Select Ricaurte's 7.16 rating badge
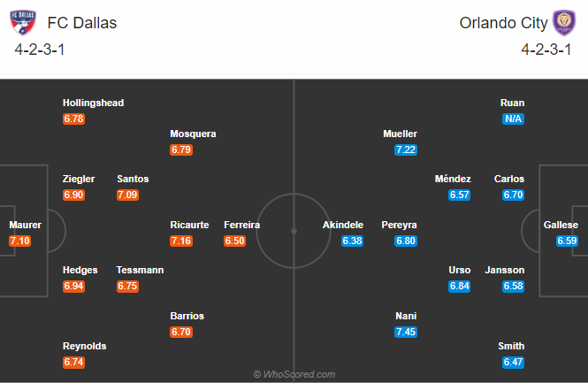The height and width of the screenshot is (383, 588). tap(182, 241)
